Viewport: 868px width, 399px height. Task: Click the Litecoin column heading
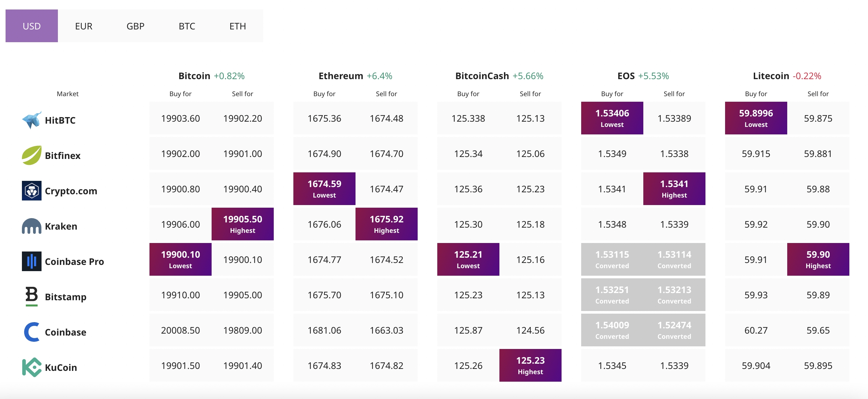(771, 76)
